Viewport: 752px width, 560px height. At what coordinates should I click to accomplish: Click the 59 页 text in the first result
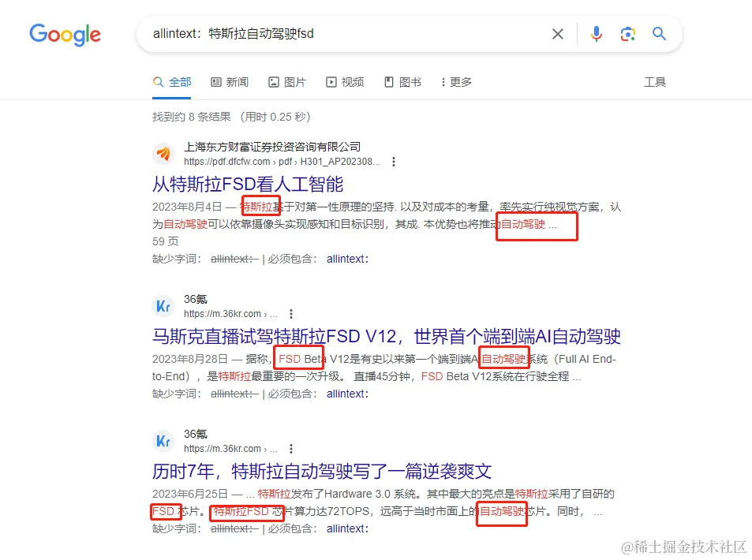166,241
